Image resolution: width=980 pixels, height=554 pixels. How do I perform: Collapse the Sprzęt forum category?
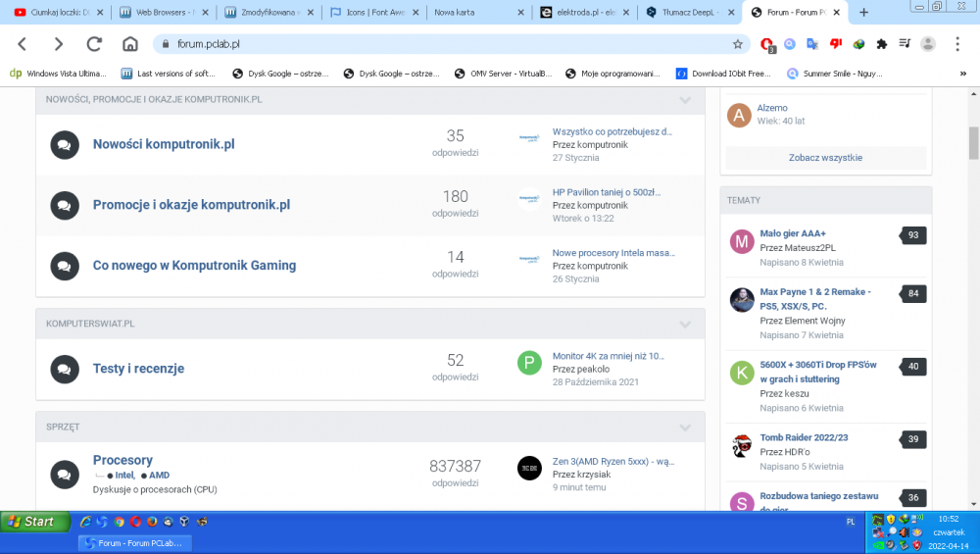685,428
